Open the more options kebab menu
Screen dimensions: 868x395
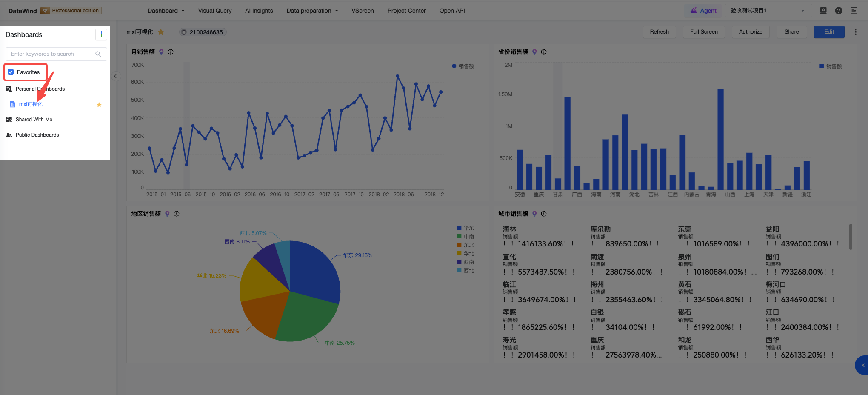[x=856, y=32]
